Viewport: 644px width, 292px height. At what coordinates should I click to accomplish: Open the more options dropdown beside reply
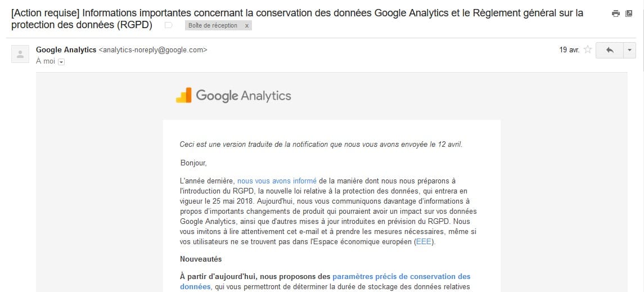629,50
